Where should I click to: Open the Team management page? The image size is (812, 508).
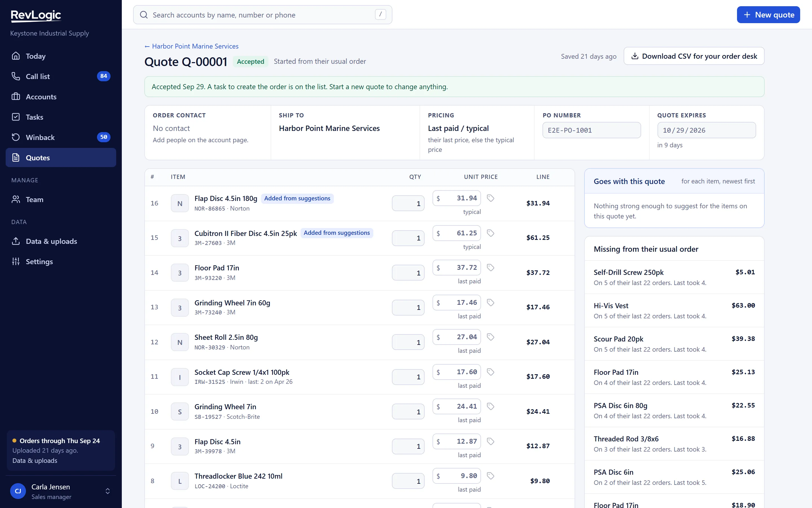pyautogui.click(x=61, y=200)
